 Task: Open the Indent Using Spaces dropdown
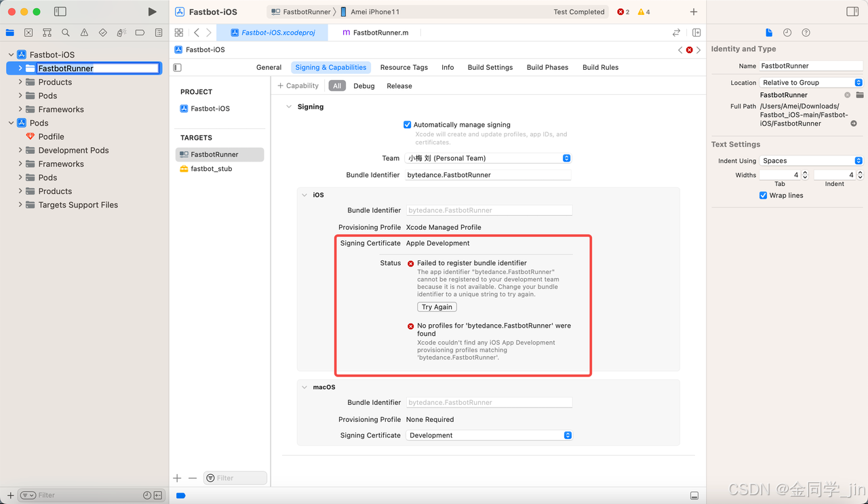point(811,161)
